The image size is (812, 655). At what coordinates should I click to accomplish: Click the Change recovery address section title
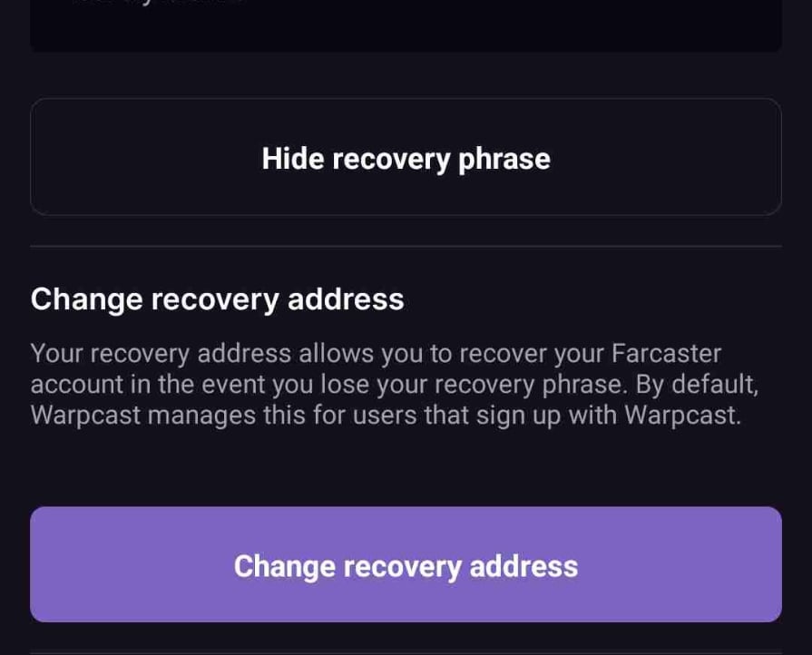tap(217, 298)
